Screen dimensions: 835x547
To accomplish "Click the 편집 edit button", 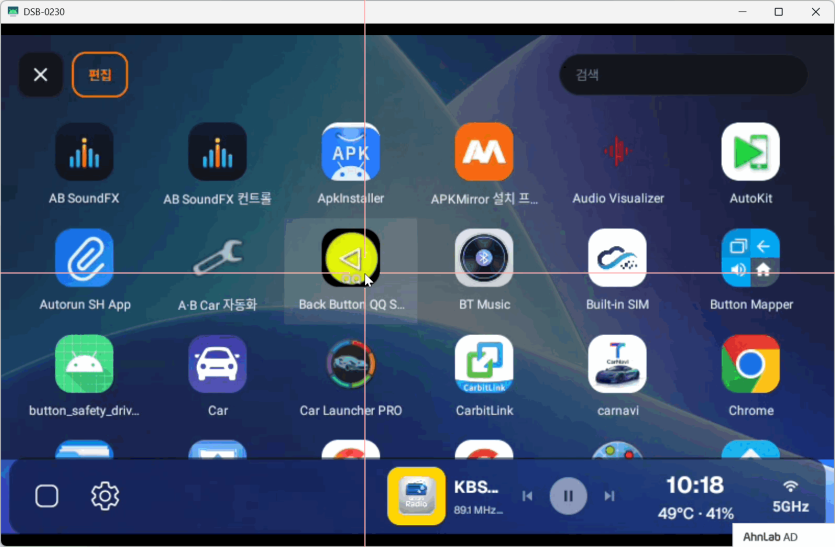I will (x=100, y=75).
